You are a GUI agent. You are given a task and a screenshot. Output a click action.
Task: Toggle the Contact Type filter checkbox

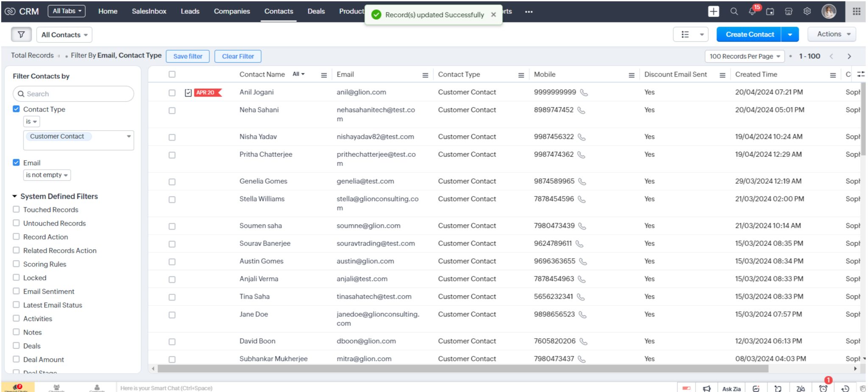coord(16,109)
